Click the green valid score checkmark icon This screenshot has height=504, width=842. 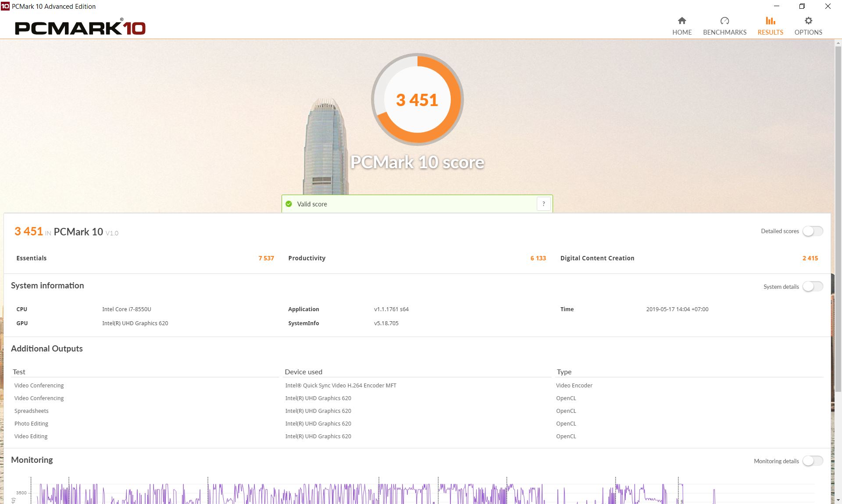pos(289,204)
